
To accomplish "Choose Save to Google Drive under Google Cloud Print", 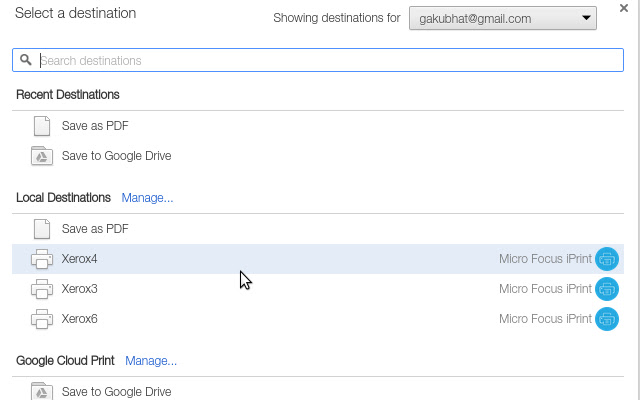I will (116, 391).
